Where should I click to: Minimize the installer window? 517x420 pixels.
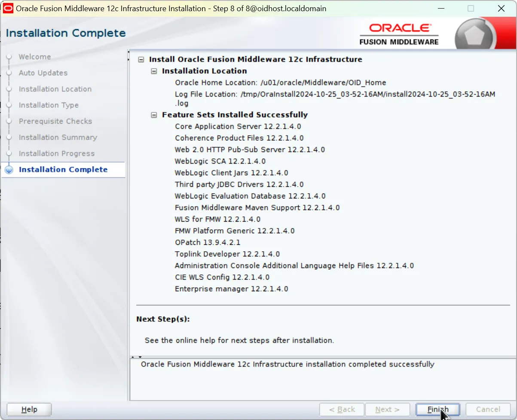[x=441, y=9]
